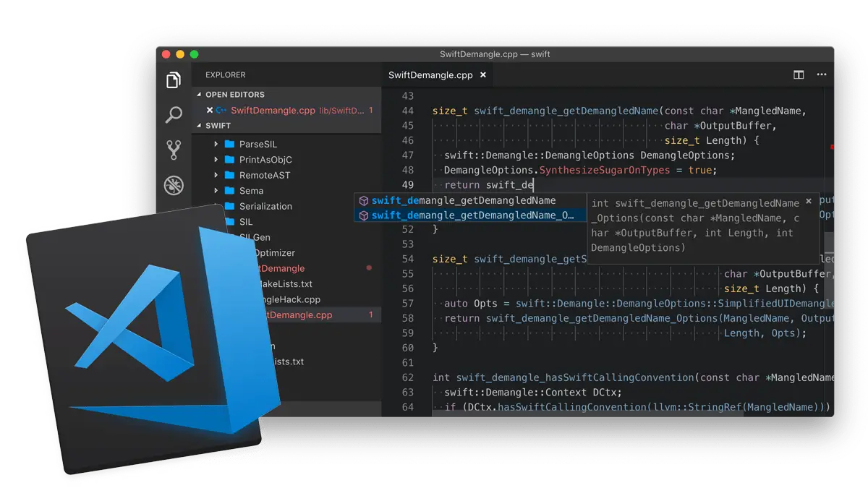This screenshot has height=488, width=868.
Task: Click the red macOS close window button
Action: [x=166, y=54]
